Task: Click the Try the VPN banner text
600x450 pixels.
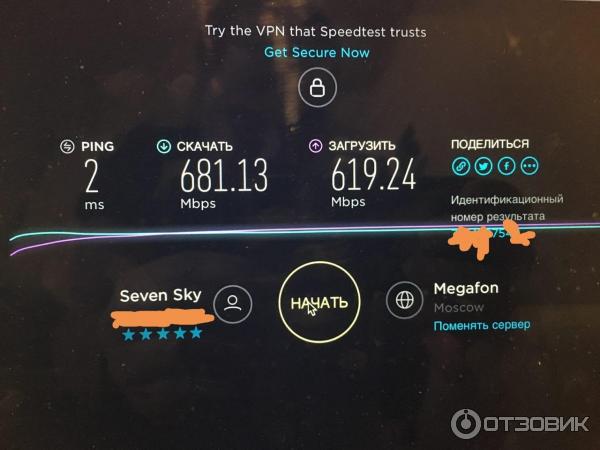Action: point(316,31)
